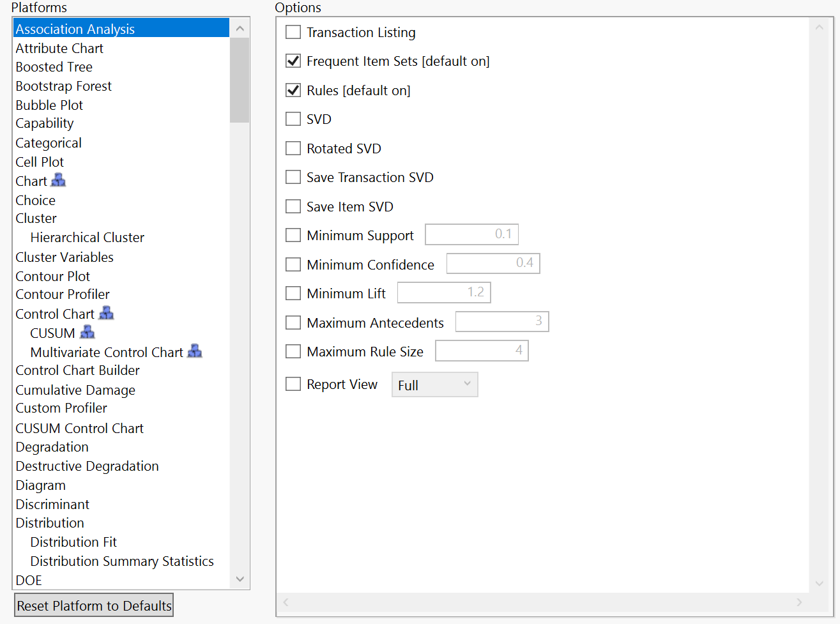
Task: Select Distribution Fit from the list
Action: click(73, 542)
